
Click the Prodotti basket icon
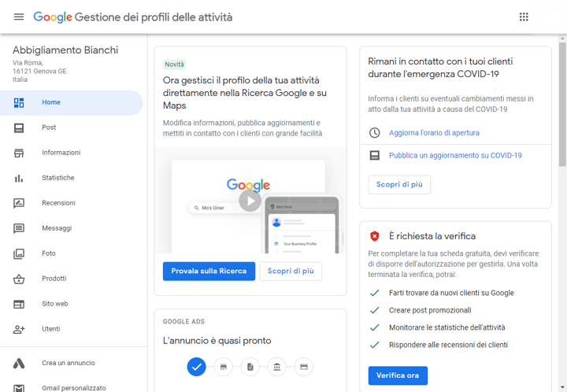[19, 279]
